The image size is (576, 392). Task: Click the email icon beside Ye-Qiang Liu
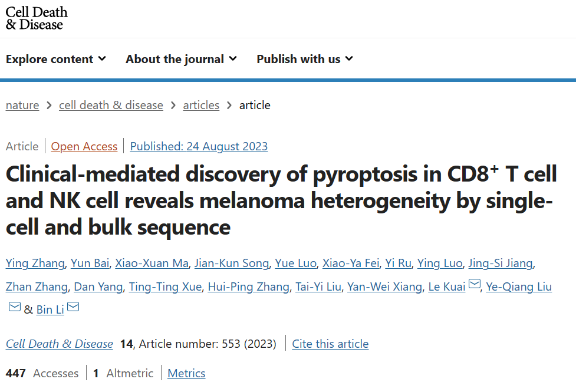click(x=14, y=307)
